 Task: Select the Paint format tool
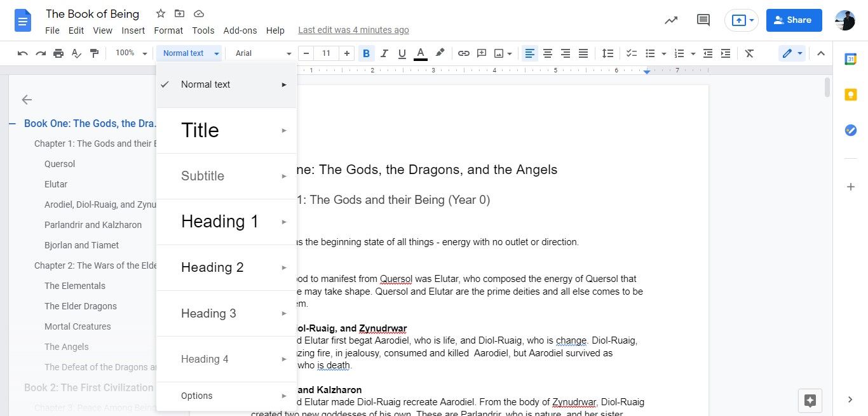94,53
